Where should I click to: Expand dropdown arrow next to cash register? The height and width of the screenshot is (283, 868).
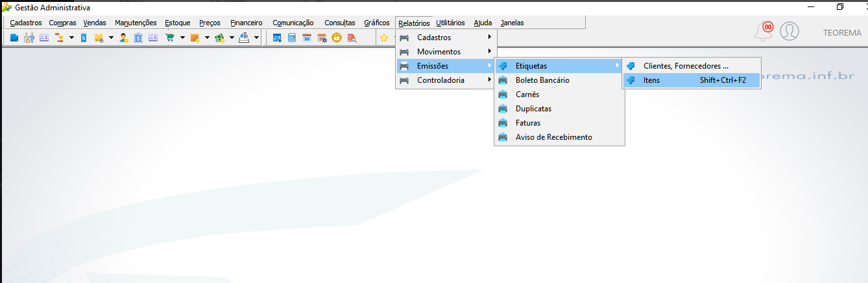256,38
